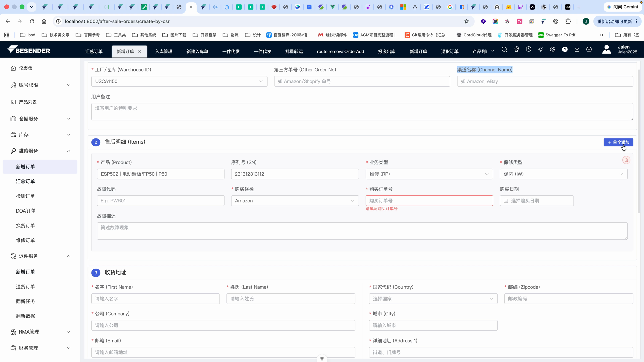This screenshot has width=644, height=362.
Task: Open the 仪表盘 dashboard item
Action: [40, 68]
